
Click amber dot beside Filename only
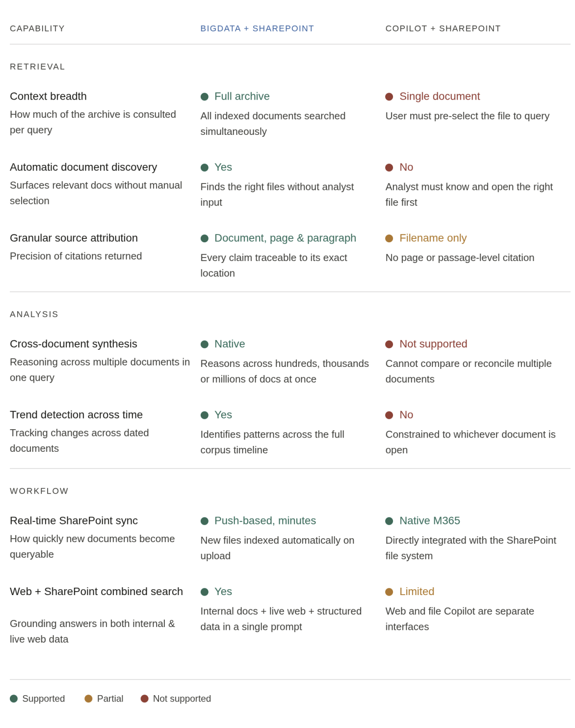pos(389,238)
